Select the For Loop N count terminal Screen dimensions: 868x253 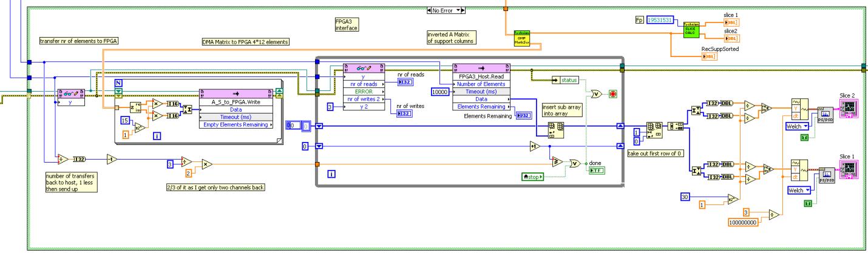pyautogui.click(x=120, y=82)
